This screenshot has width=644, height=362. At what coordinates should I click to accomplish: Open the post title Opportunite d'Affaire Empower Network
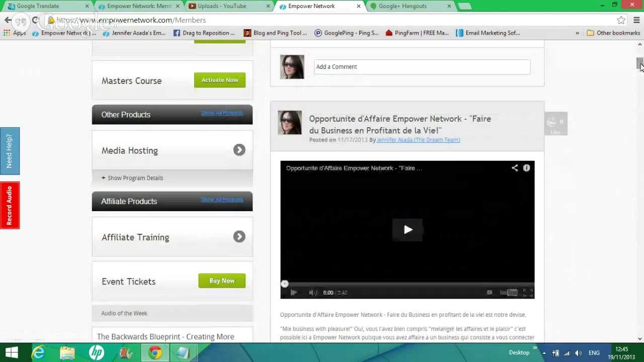click(400, 125)
